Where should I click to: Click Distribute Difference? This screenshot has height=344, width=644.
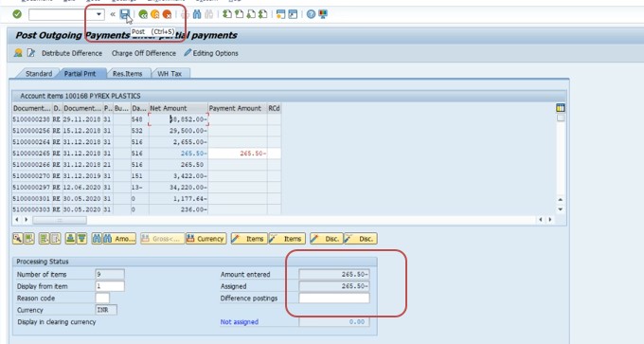click(x=72, y=53)
